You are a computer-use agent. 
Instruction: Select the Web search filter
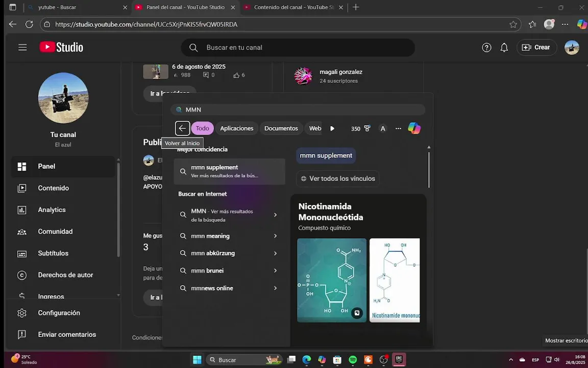[314, 128]
